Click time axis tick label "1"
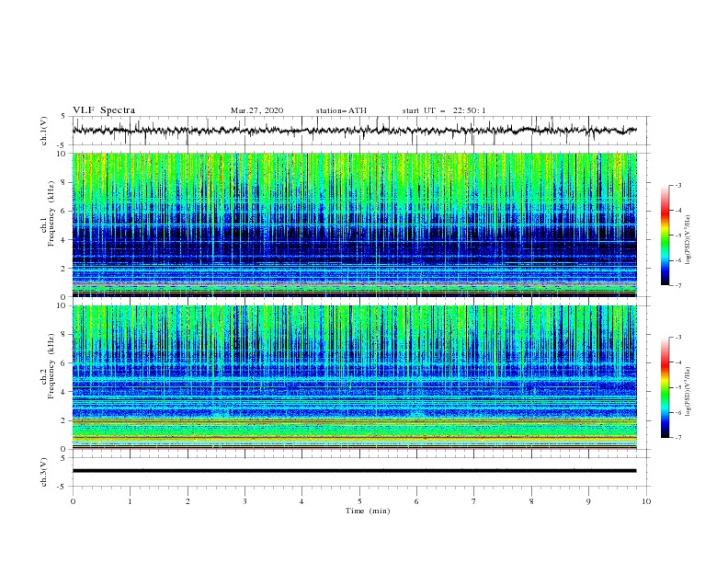 (x=131, y=501)
